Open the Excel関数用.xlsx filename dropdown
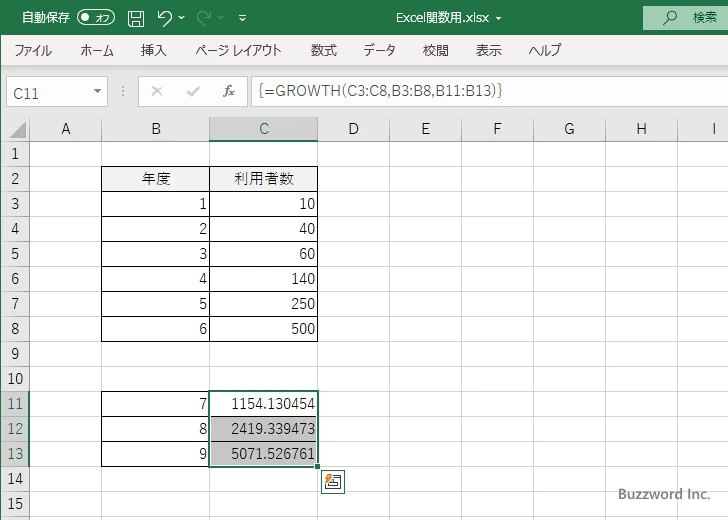The width and height of the screenshot is (728, 520). (x=499, y=19)
